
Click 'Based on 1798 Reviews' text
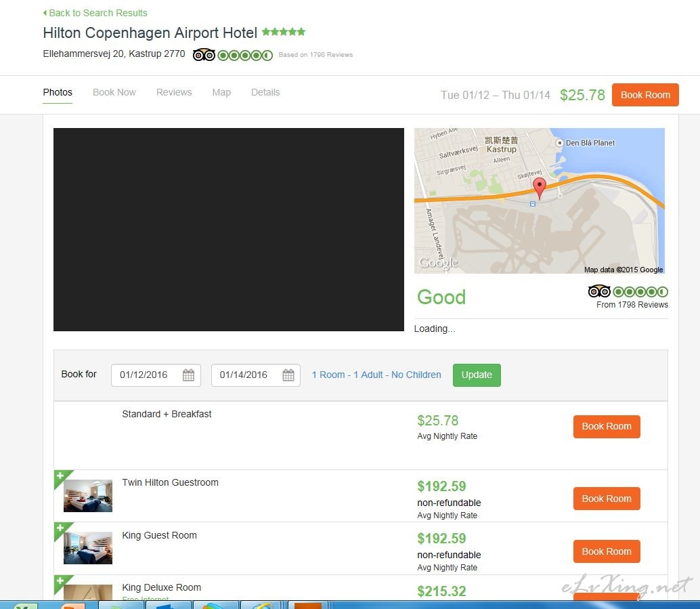pos(315,54)
